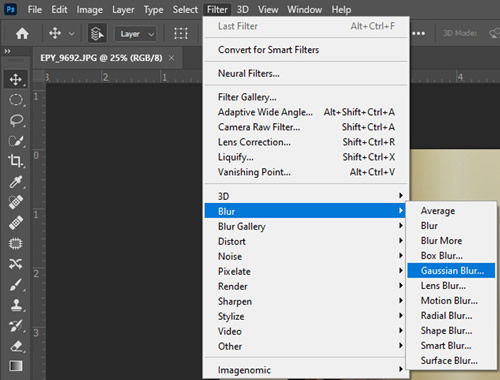Image resolution: width=500 pixels, height=380 pixels.
Task: Select the Content-Aware Move tool
Action: click(x=16, y=264)
